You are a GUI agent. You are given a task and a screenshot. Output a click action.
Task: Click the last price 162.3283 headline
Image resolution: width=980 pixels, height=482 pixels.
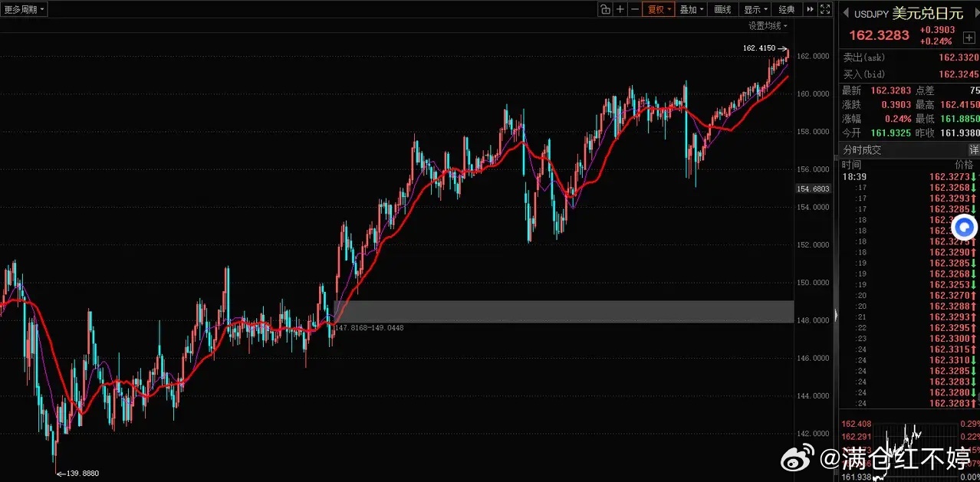(878, 34)
